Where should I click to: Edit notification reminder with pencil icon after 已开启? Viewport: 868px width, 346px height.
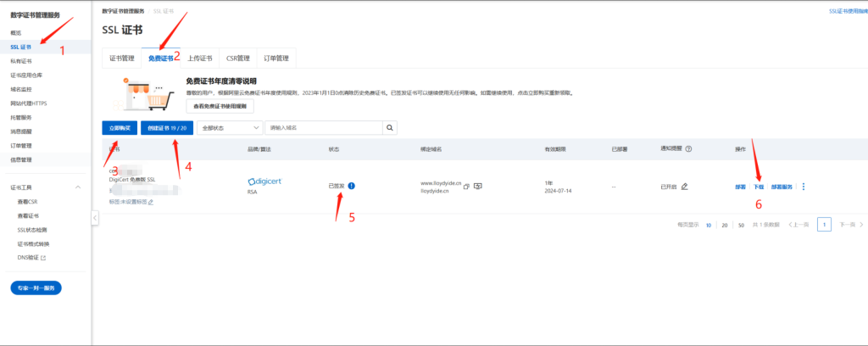click(x=684, y=186)
